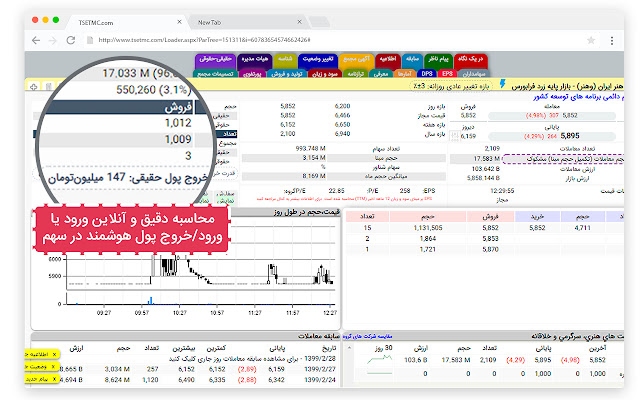Open the تغییر وضعیت blue tab

[318, 59]
